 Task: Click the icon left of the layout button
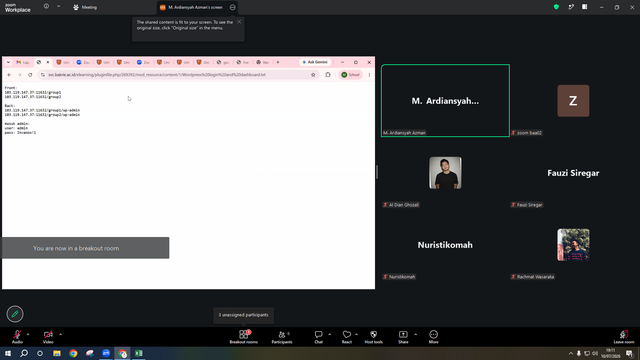click(x=571, y=7)
